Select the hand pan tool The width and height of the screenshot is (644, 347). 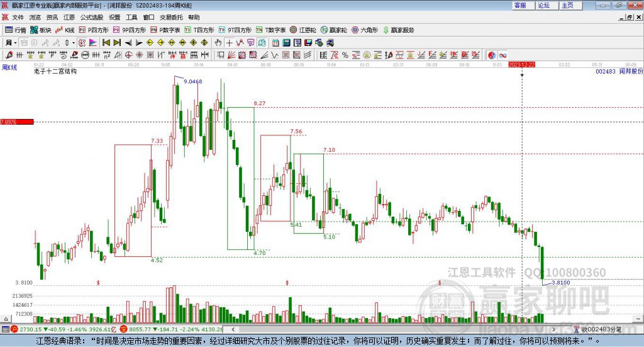click(x=218, y=43)
